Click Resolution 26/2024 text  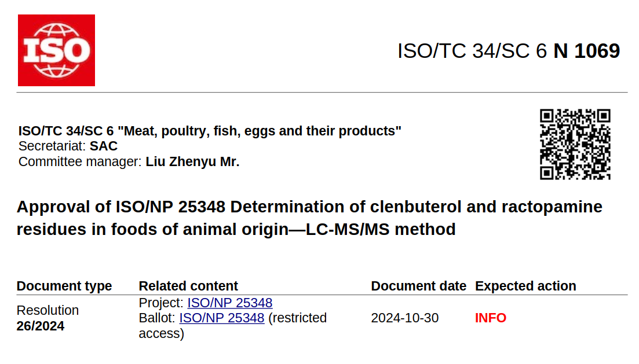48,318
